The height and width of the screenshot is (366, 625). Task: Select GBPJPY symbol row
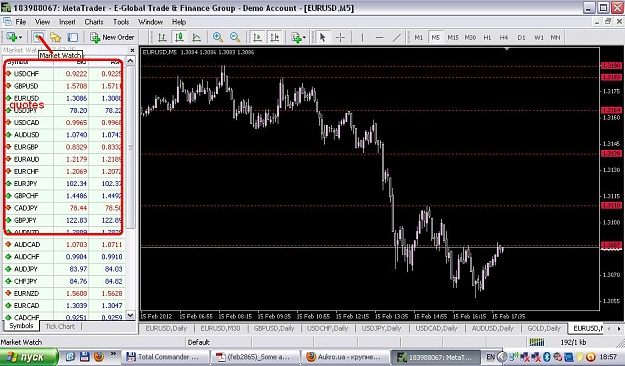pos(64,220)
